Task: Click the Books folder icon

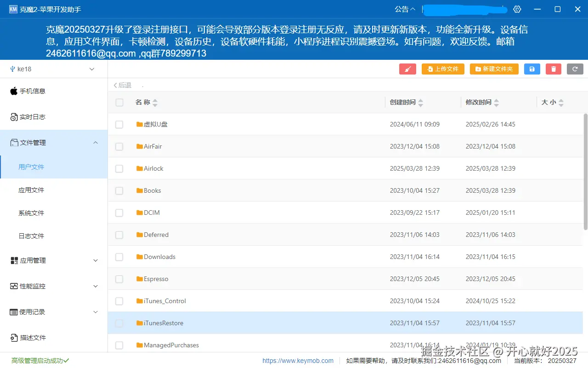Action: 140,190
